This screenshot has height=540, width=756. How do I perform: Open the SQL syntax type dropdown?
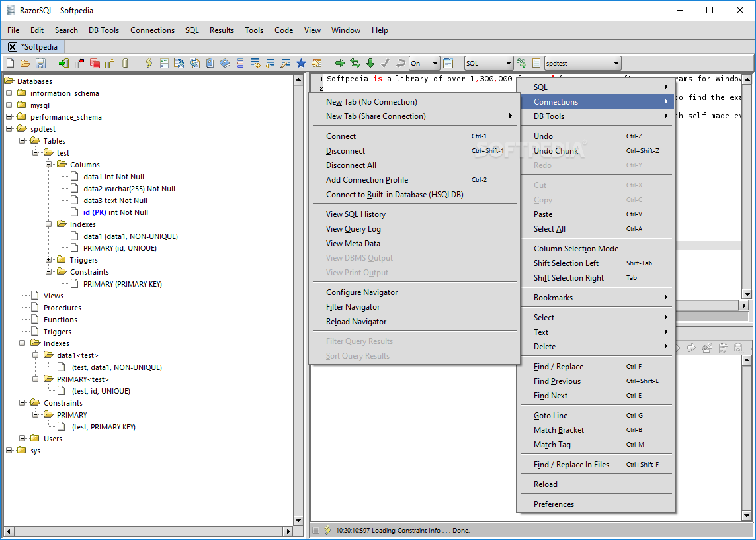tap(488, 64)
